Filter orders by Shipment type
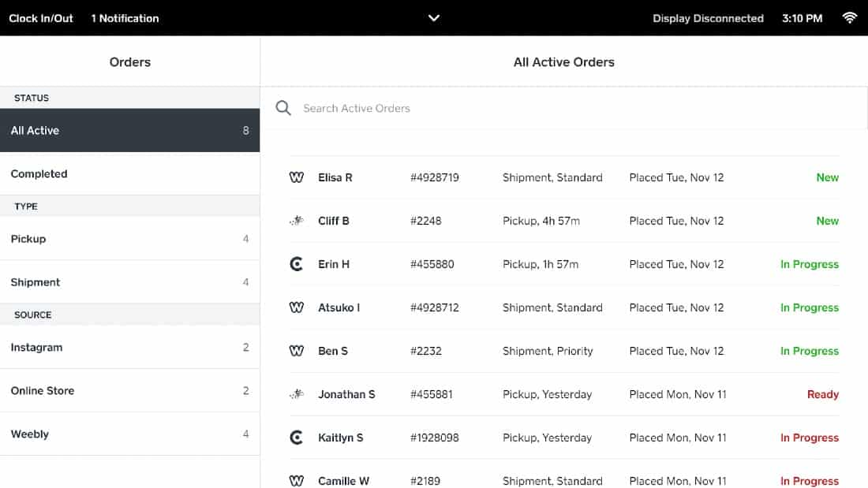Viewport: 868px width, 488px height. (129, 282)
